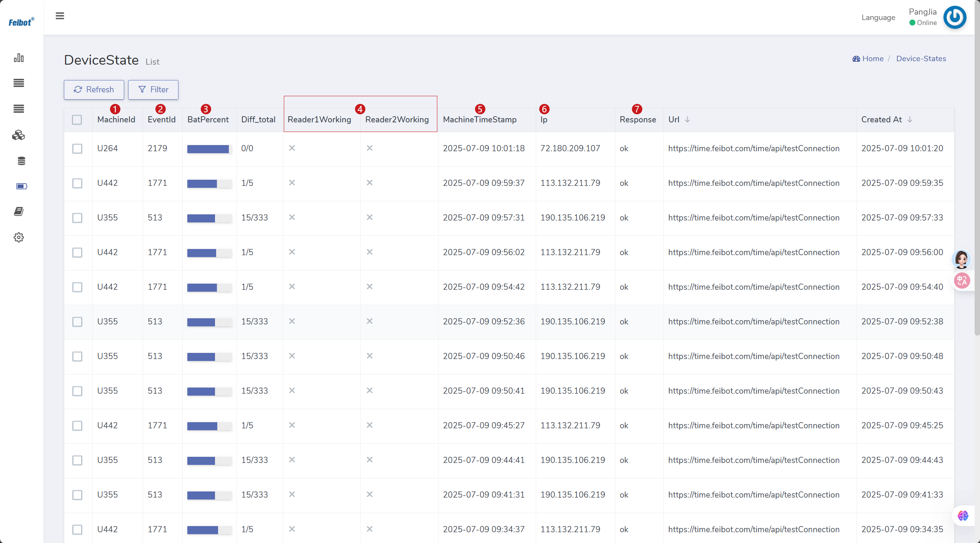The width and height of the screenshot is (980, 543).
Task: Open the second list sidebar icon
Action: pyautogui.click(x=19, y=109)
